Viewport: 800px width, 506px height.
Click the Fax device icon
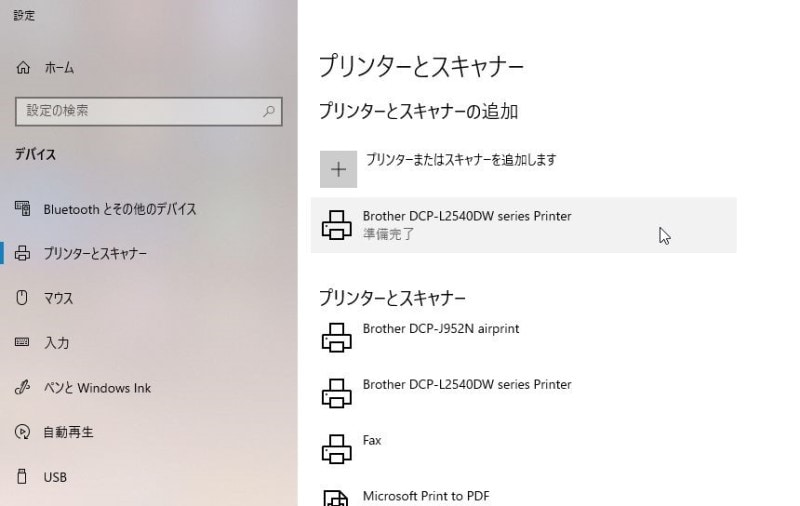337,449
